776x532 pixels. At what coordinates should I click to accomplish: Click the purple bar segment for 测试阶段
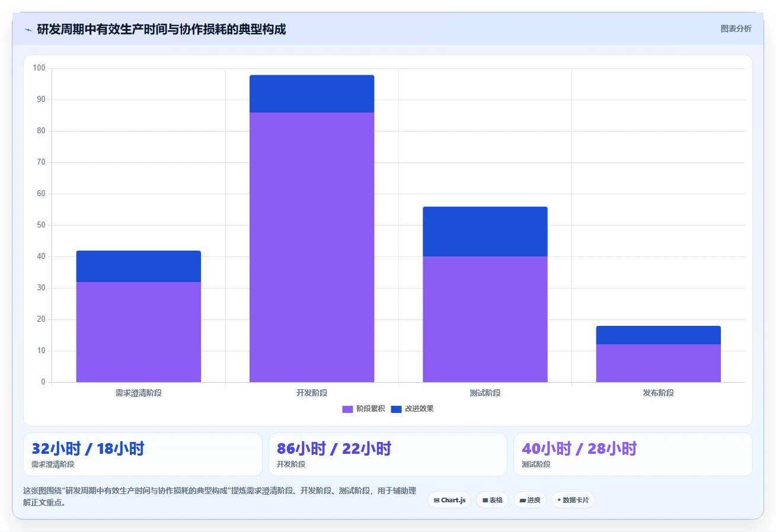(485, 319)
